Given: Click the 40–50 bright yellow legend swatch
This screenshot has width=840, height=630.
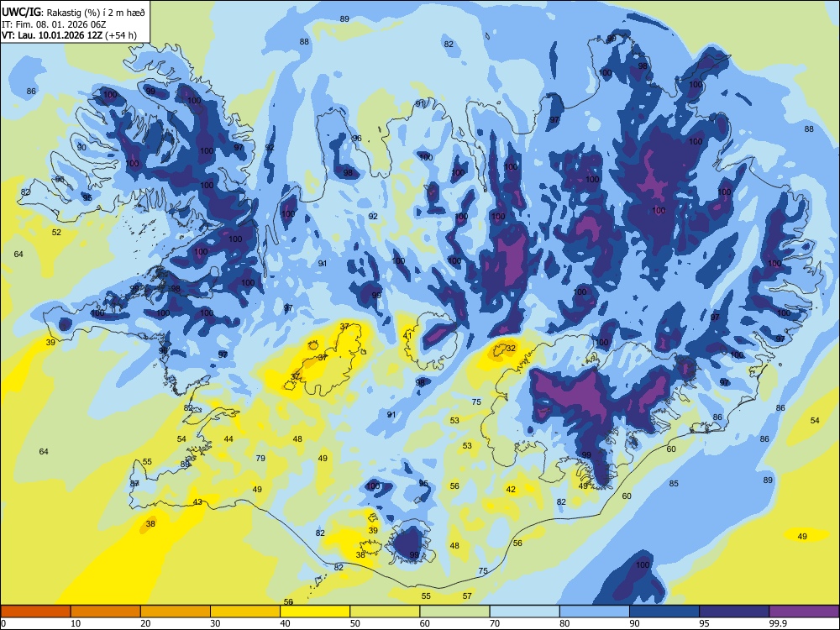Looking at the screenshot, I should 315,612.
